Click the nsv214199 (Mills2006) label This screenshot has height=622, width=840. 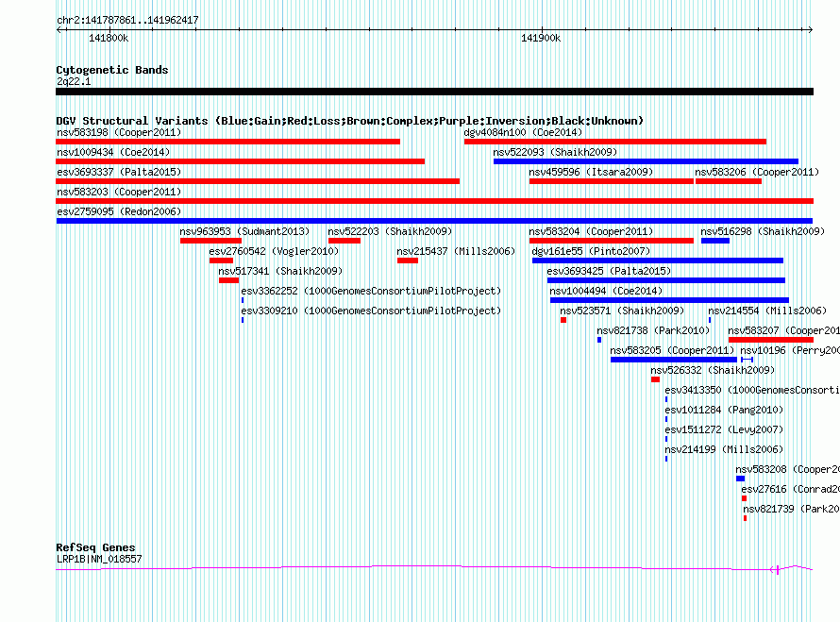click(724, 449)
